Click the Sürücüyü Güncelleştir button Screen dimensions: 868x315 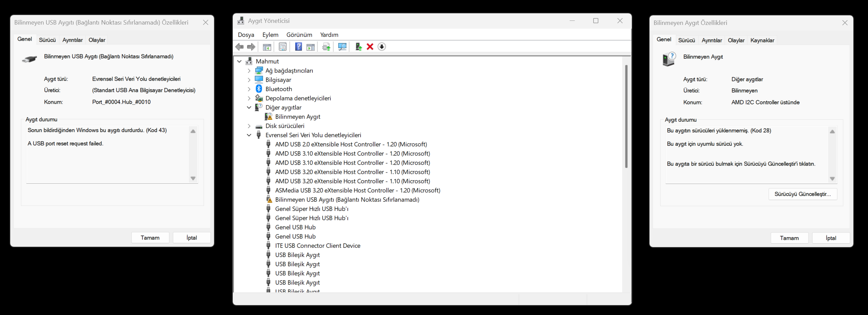[x=803, y=194]
